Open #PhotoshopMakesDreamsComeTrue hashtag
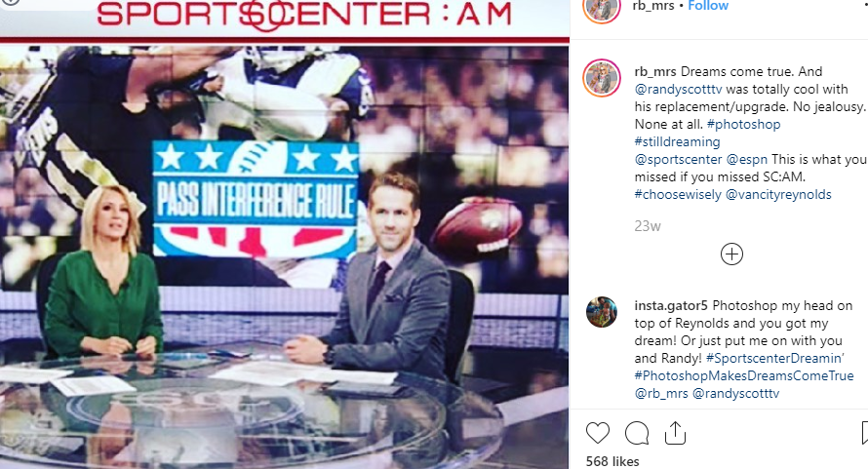The image size is (868, 469). [x=744, y=376]
